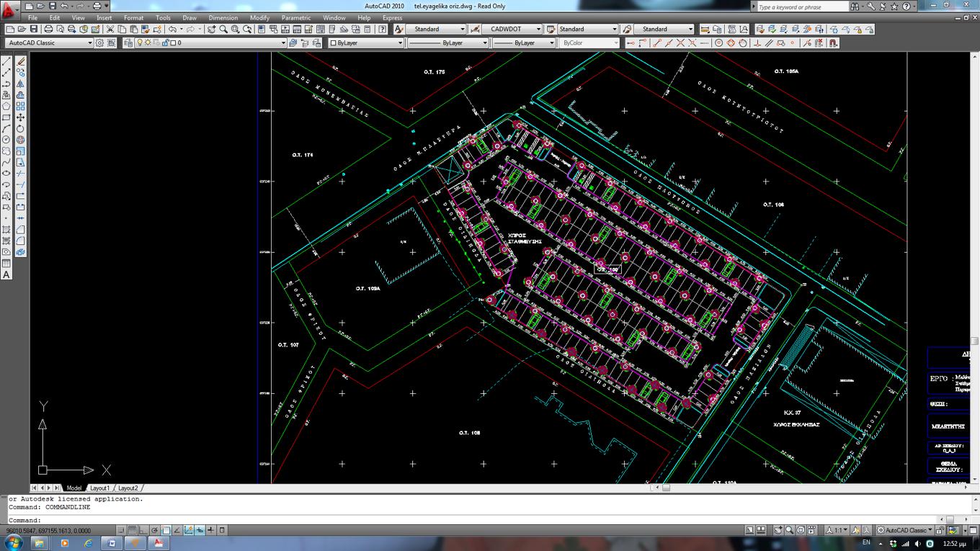980x551 pixels.
Task: Open the Properties palette icon
Action: coord(261,29)
